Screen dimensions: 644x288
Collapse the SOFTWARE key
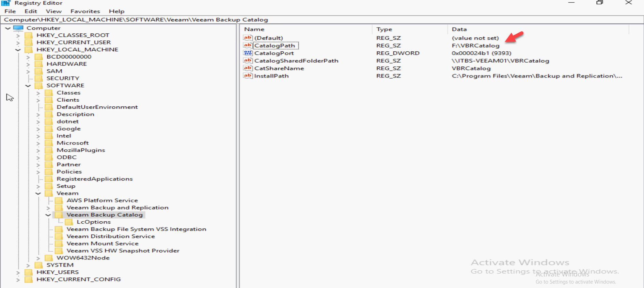(28, 86)
